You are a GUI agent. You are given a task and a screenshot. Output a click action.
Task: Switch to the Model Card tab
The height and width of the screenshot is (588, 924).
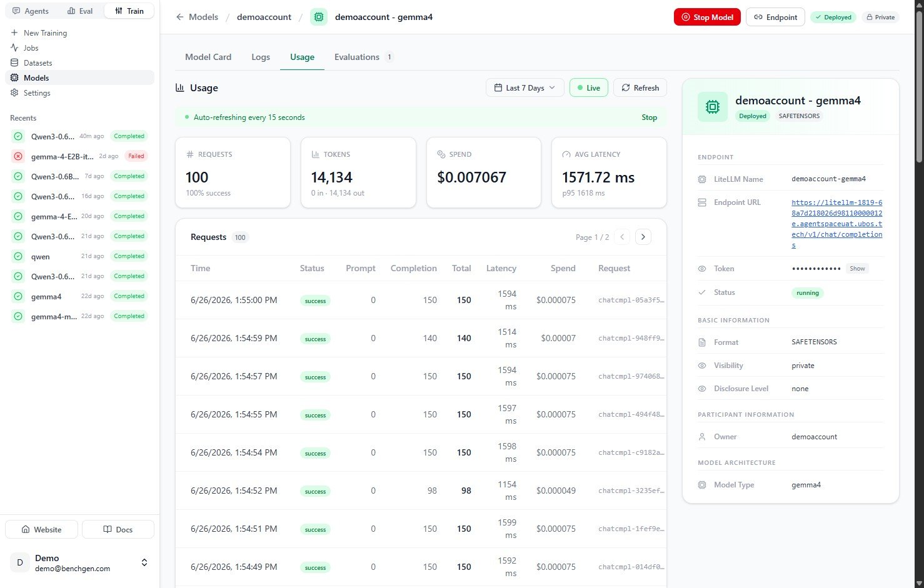click(x=208, y=57)
